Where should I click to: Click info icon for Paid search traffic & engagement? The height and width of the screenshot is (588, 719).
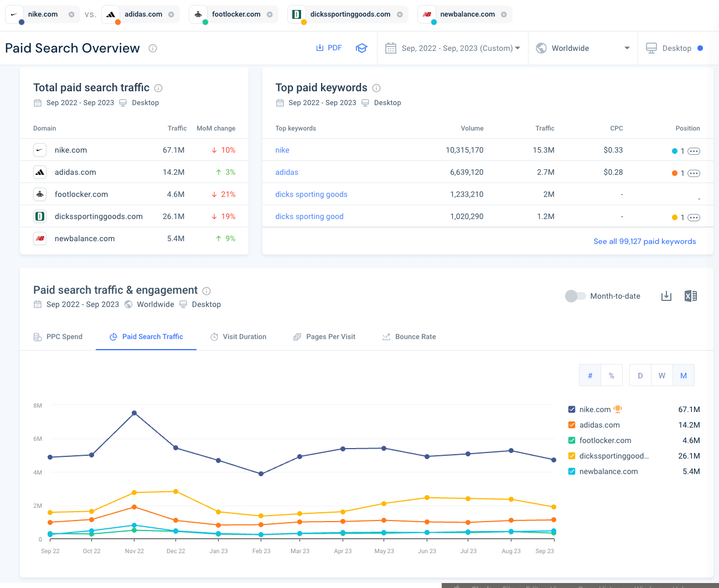[206, 291]
